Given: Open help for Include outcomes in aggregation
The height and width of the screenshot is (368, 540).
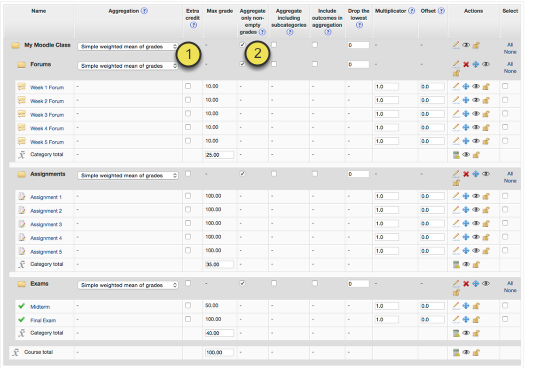Looking at the screenshot, I should click(328, 32).
